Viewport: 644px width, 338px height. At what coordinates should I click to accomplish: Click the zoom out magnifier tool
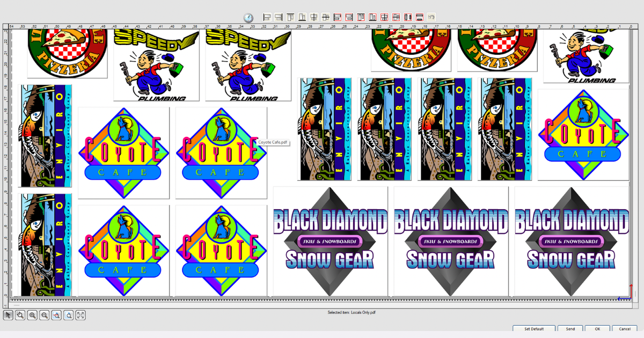45,315
